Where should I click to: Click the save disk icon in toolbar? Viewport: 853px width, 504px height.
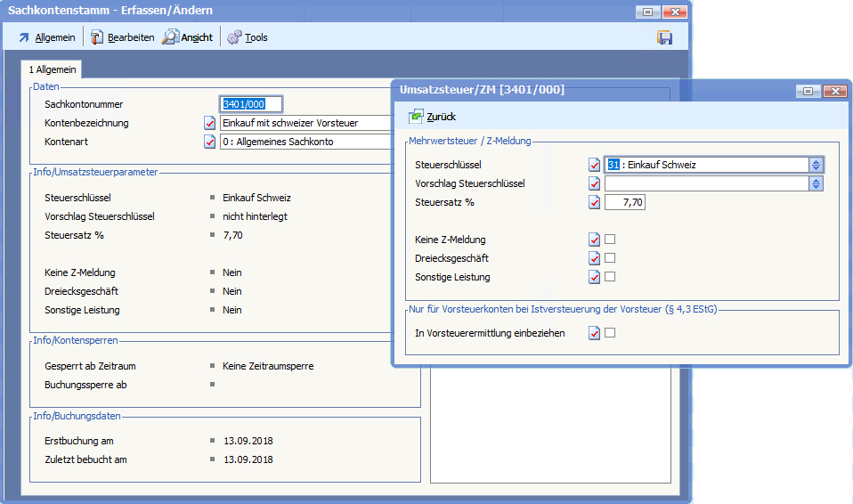coord(664,37)
